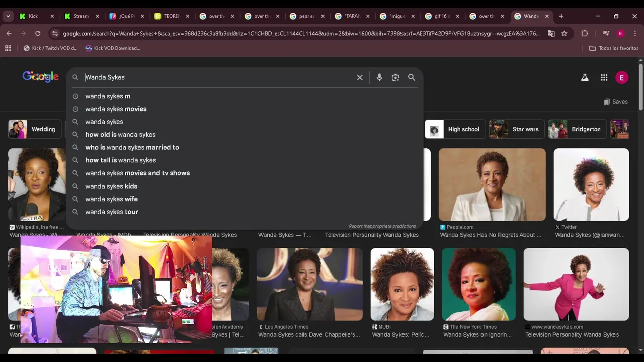Viewport: 644px width, 362px height.
Task: Open Search Labs flask icon
Action: (585, 78)
